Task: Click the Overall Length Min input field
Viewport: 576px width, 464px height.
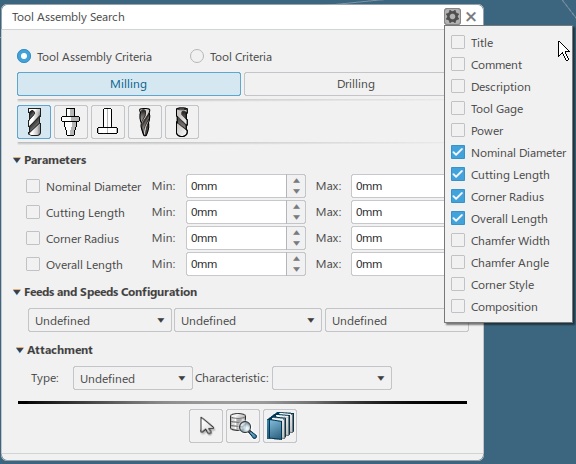Action: pyautogui.click(x=236, y=264)
